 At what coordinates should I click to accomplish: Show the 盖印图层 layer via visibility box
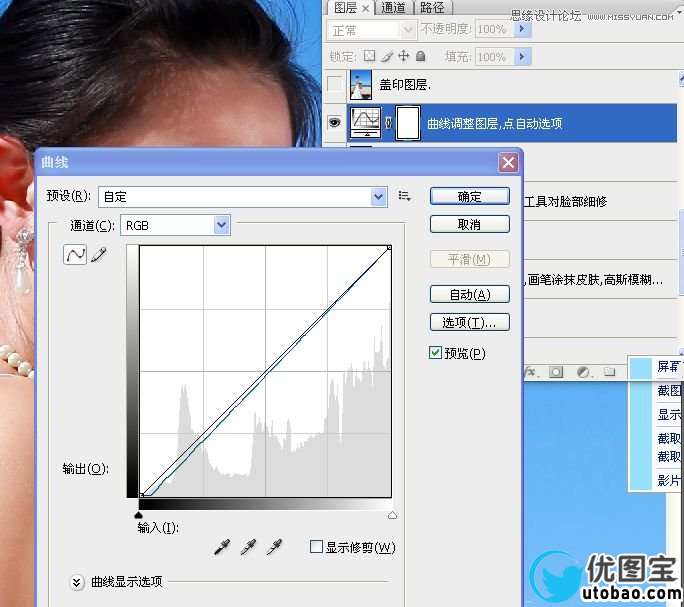pos(335,84)
